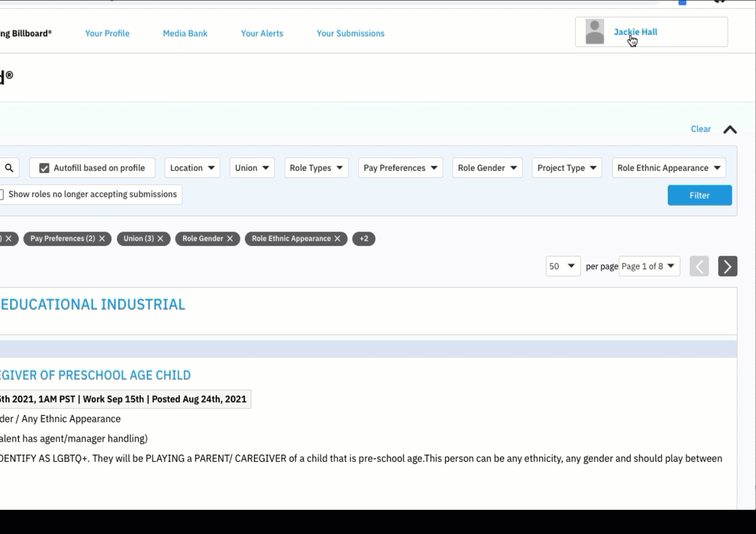Viewport: 756px width, 534px height.
Task: Click the Jackie Hall account name
Action: (636, 32)
